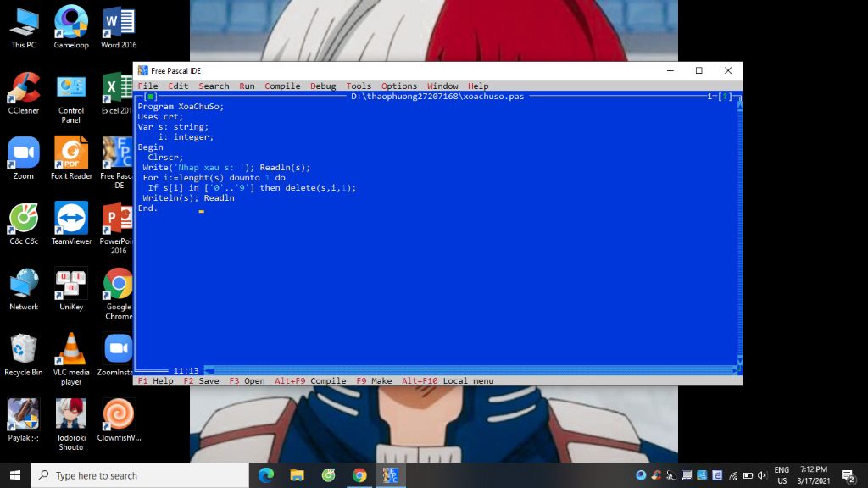Screen dimensions: 868x488
Task: Click the vertical scrollbar down arrow
Action: click(739, 361)
